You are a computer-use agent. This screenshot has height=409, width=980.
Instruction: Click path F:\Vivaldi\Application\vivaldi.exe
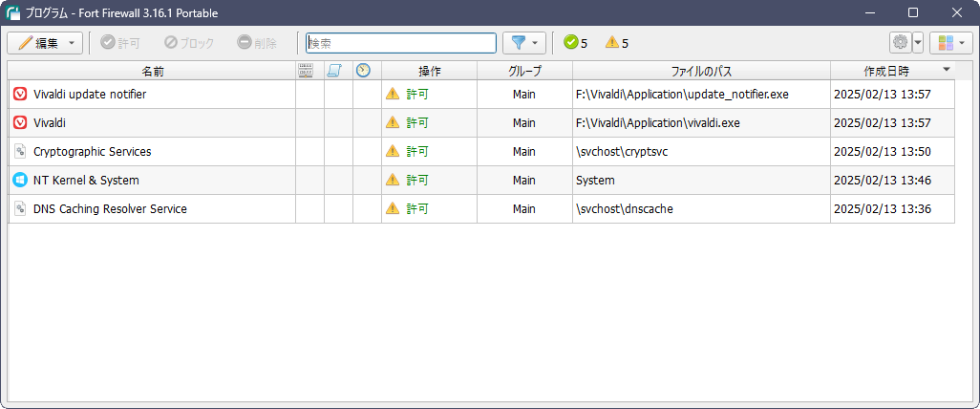coord(657,123)
